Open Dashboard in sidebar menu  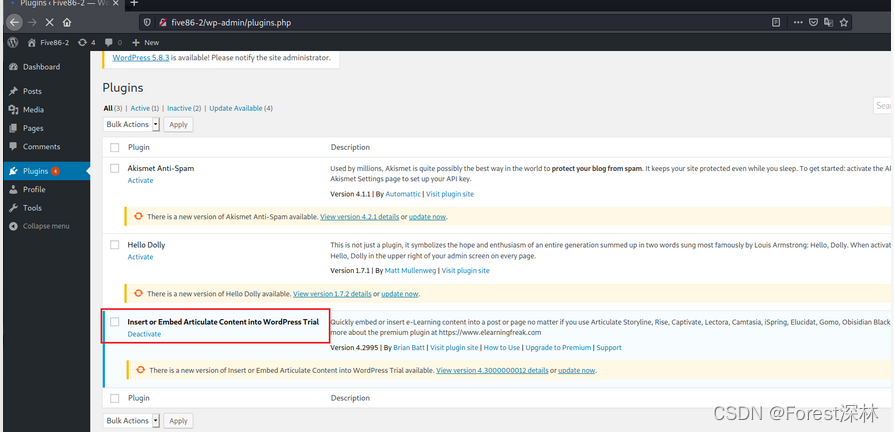pos(41,67)
